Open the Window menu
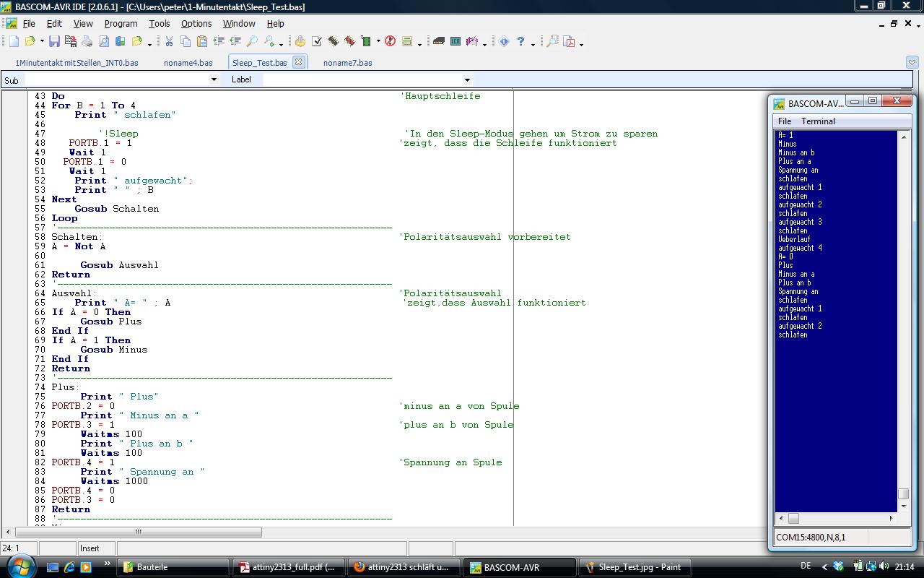Viewport: 924px width, 578px height. tap(239, 23)
